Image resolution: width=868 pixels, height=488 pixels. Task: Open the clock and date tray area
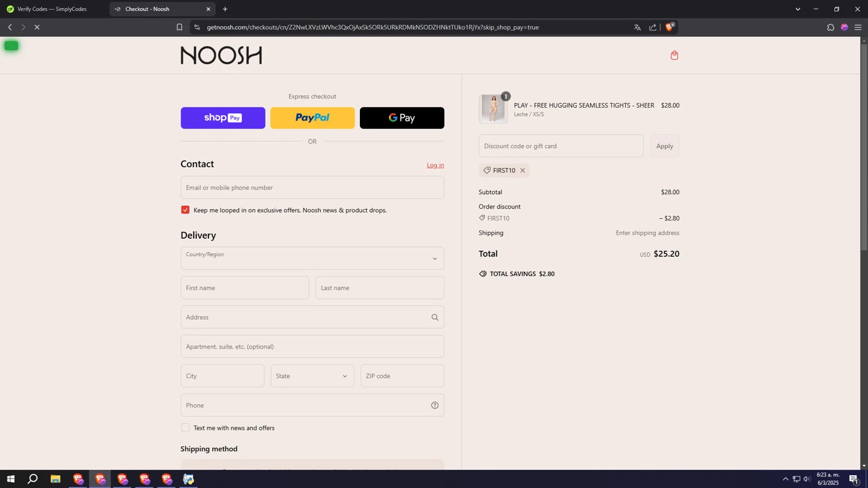click(827, 479)
